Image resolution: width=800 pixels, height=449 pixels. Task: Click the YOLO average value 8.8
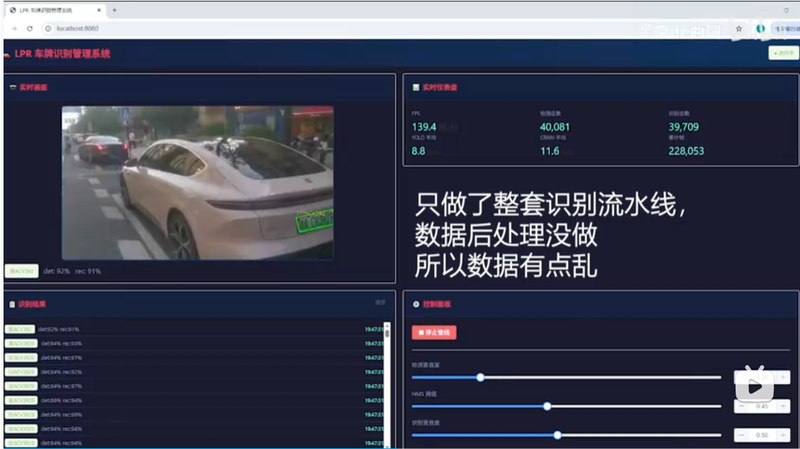click(418, 151)
